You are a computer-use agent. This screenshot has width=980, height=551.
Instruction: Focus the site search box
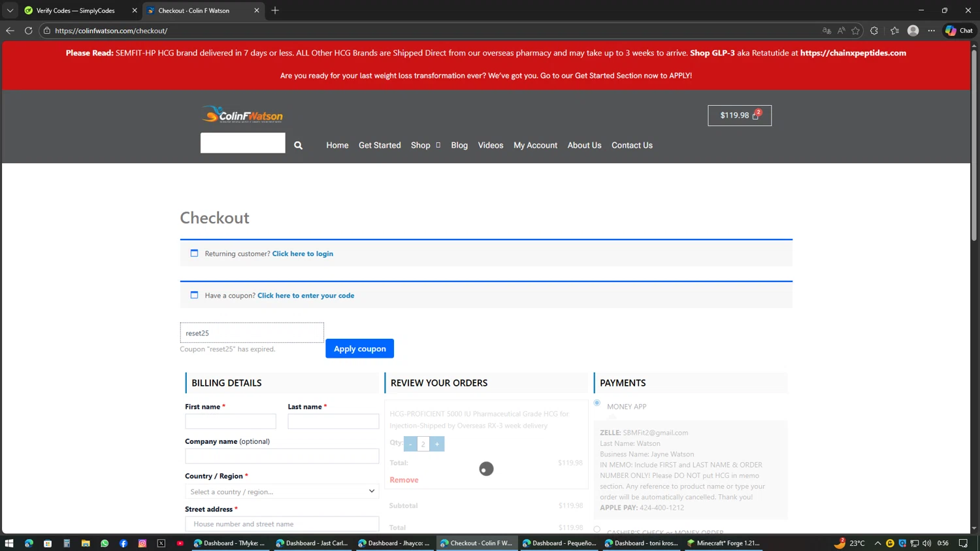pyautogui.click(x=242, y=143)
